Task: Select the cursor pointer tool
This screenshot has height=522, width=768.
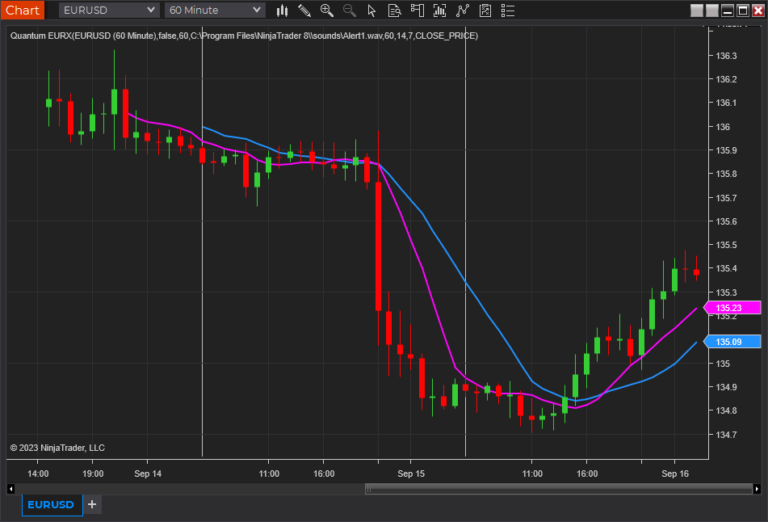Action: click(x=372, y=10)
